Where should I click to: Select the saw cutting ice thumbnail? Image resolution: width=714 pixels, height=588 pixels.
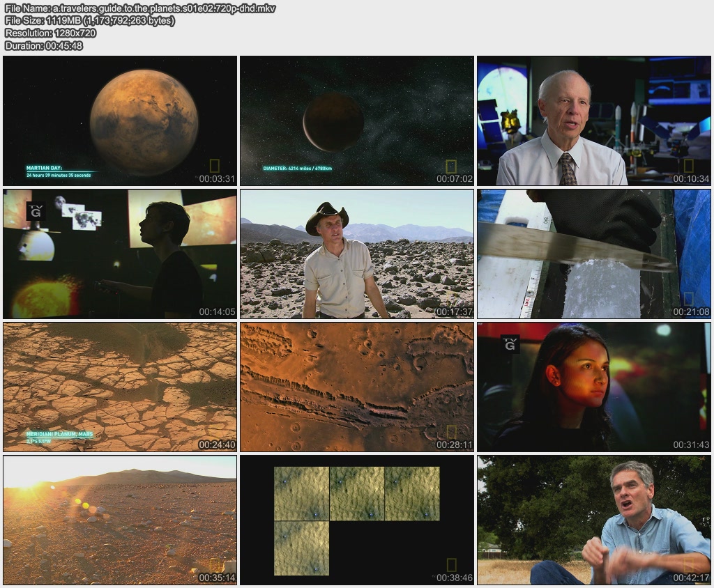[x=593, y=254]
